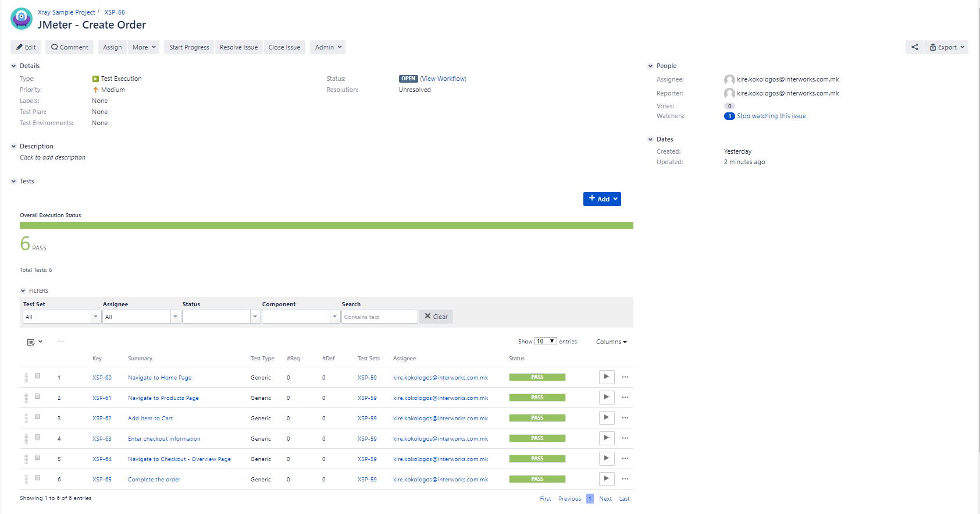Open the Admin dropdown menu
The height and width of the screenshot is (514, 980).
[328, 47]
